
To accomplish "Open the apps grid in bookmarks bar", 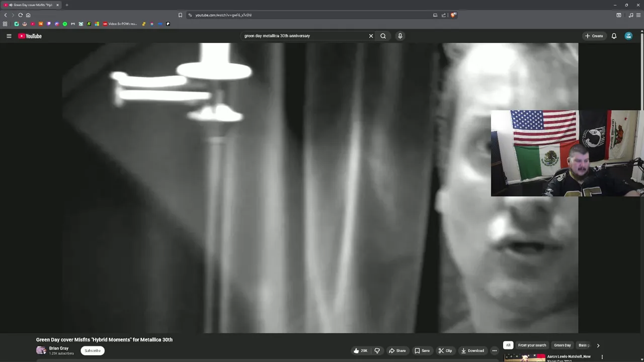I will (x=5, y=24).
